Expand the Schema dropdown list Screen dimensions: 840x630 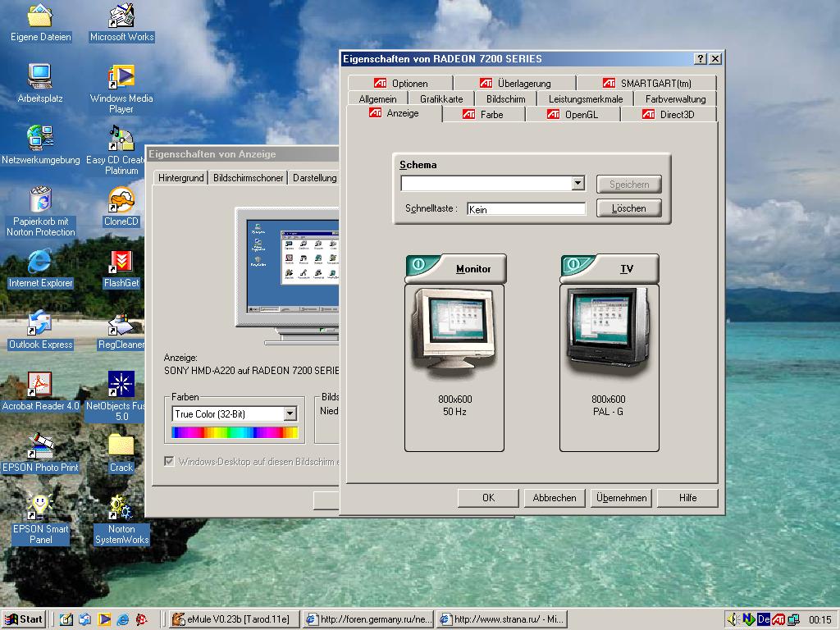(577, 184)
